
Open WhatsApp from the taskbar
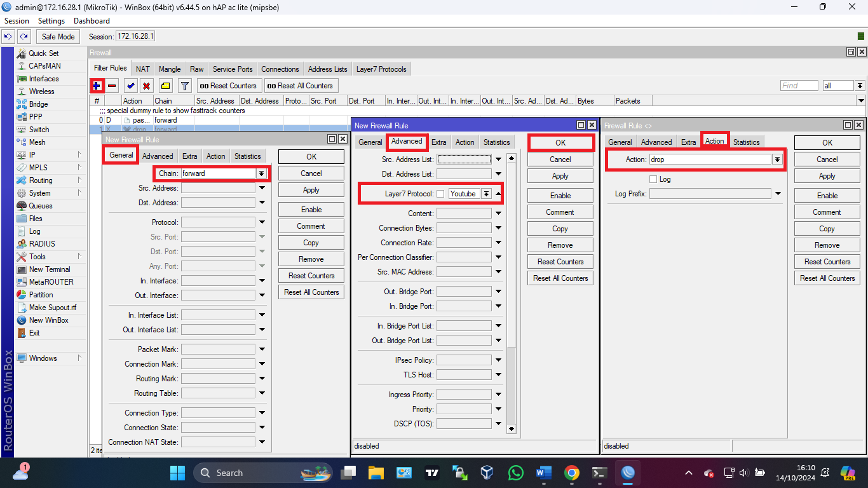[x=516, y=473]
